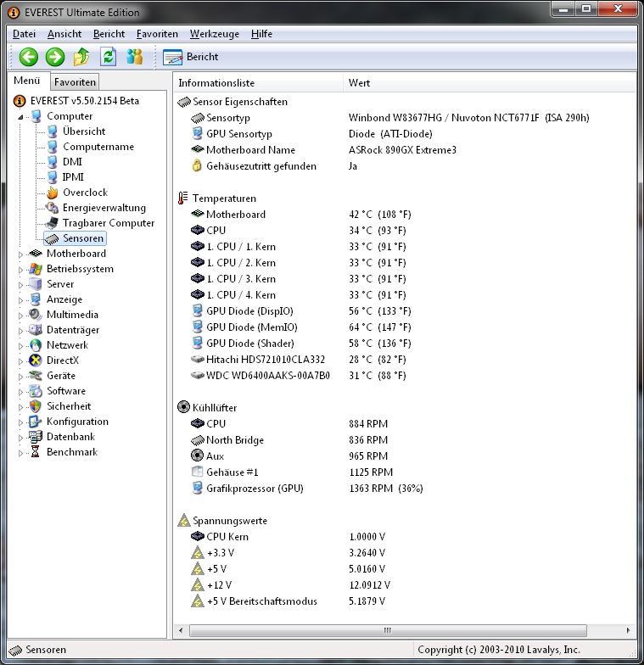
Task: Click the Multimedia speaker icon
Action: pos(36,315)
